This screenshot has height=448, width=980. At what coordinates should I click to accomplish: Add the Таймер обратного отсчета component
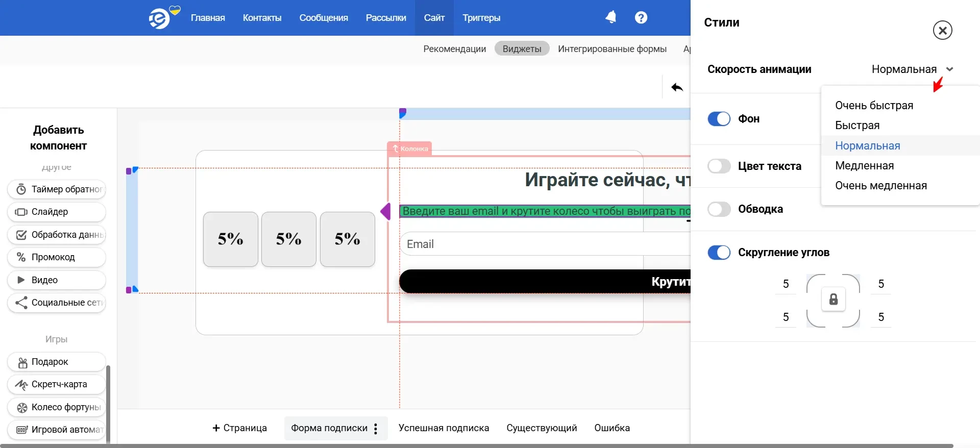57,189
